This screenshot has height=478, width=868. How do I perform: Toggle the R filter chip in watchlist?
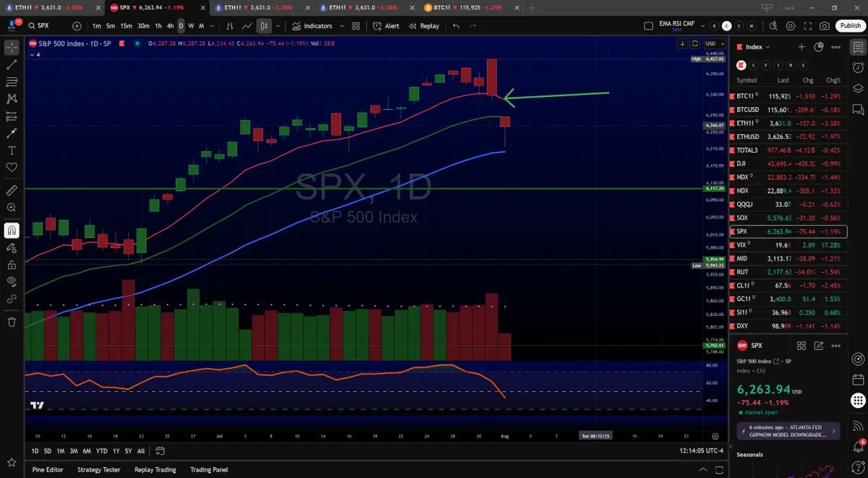click(x=791, y=64)
